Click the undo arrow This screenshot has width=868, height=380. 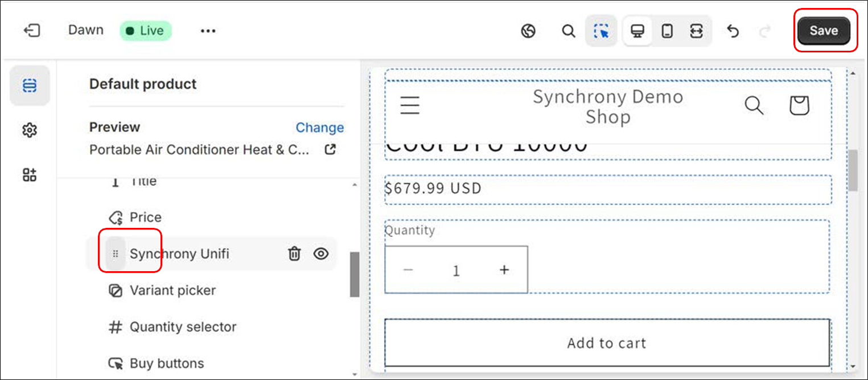[x=733, y=31]
